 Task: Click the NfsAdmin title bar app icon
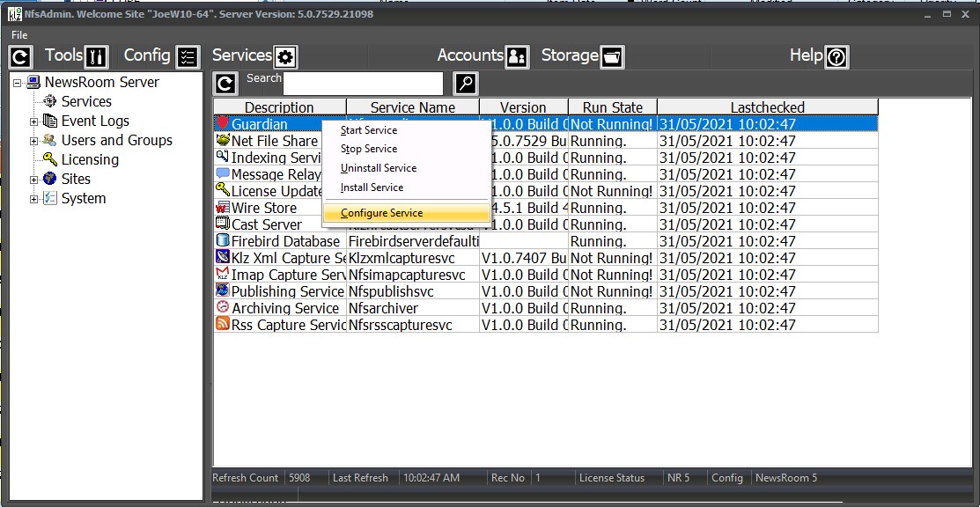pos(13,14)
